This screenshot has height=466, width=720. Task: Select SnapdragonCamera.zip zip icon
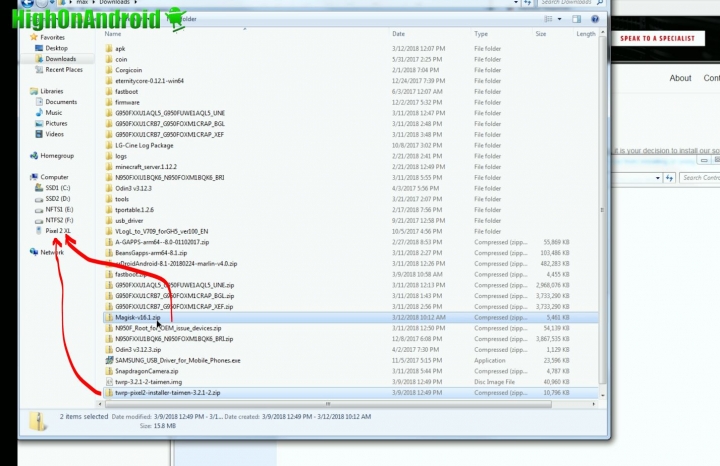[109, 371]
